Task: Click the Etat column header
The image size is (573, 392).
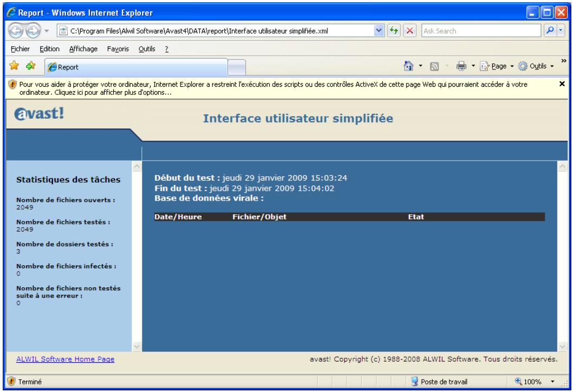Action: pos(416,217)
